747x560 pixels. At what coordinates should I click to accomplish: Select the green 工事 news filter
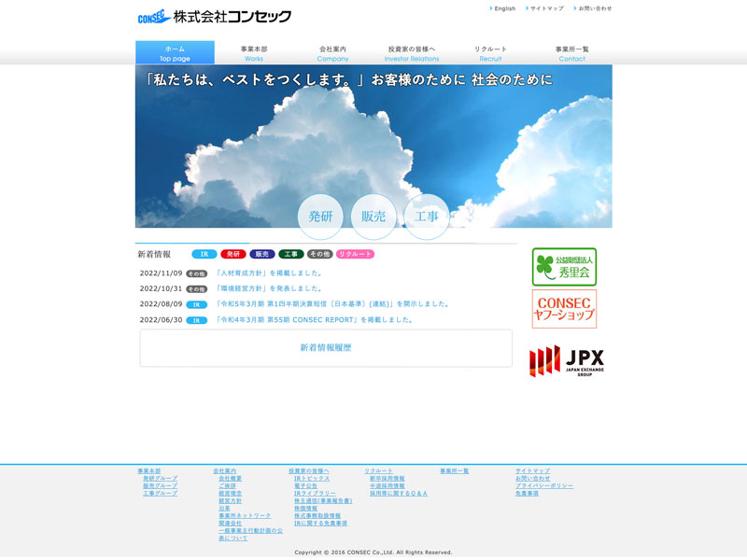click(x=290, y=254)
